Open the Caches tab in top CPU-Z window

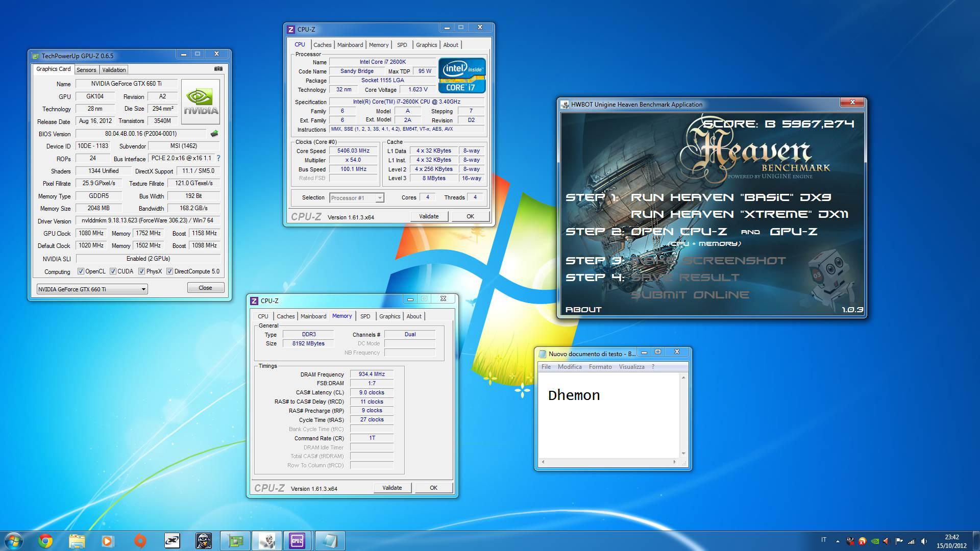pos(323,45)
